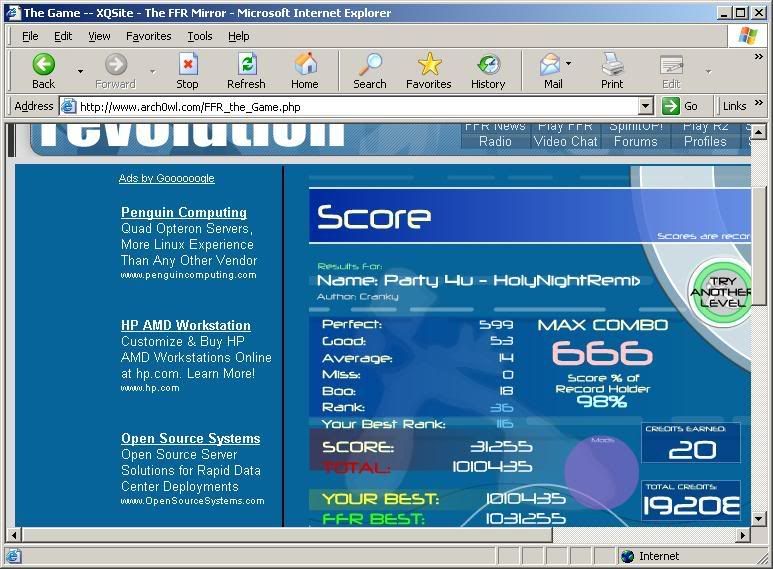Go to the Home page icon
The height and width of the screenshot is (569, 773).
pyautogui.click(x=305, y=66)
